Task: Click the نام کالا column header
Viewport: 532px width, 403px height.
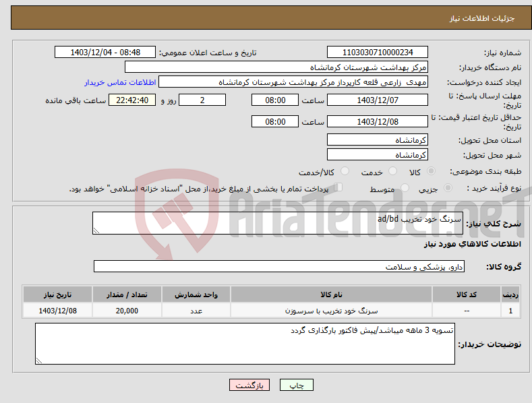Action: pos(331,294)
